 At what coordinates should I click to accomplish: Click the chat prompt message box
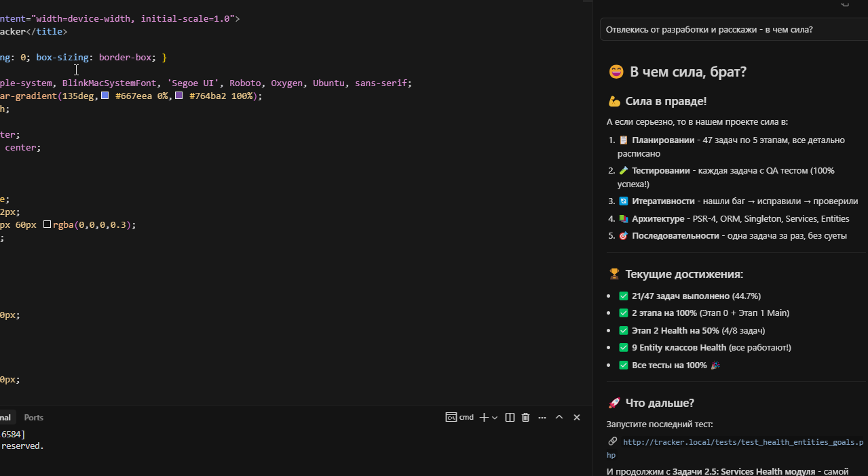coord(733,30)
